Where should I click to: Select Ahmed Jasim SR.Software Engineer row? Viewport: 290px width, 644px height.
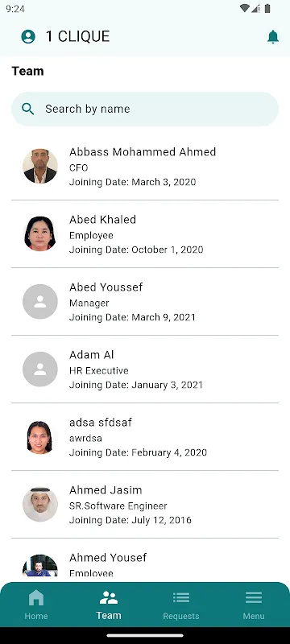point(145,505)
